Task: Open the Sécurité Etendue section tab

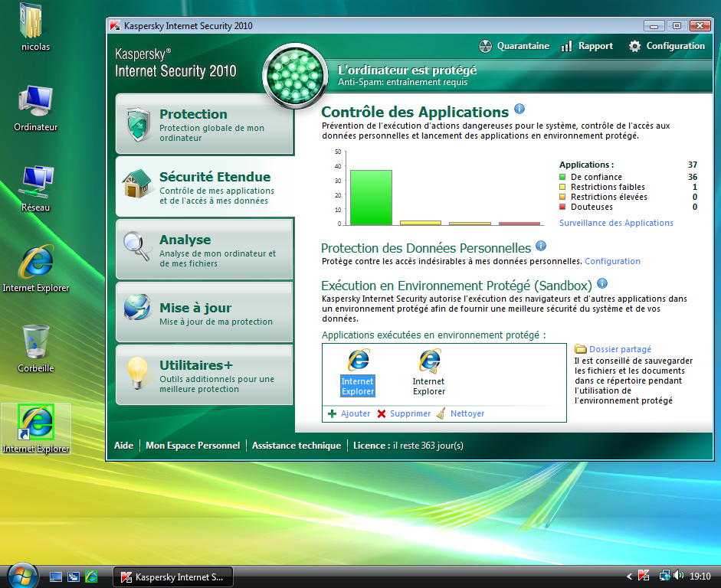Action: point(205,187)
